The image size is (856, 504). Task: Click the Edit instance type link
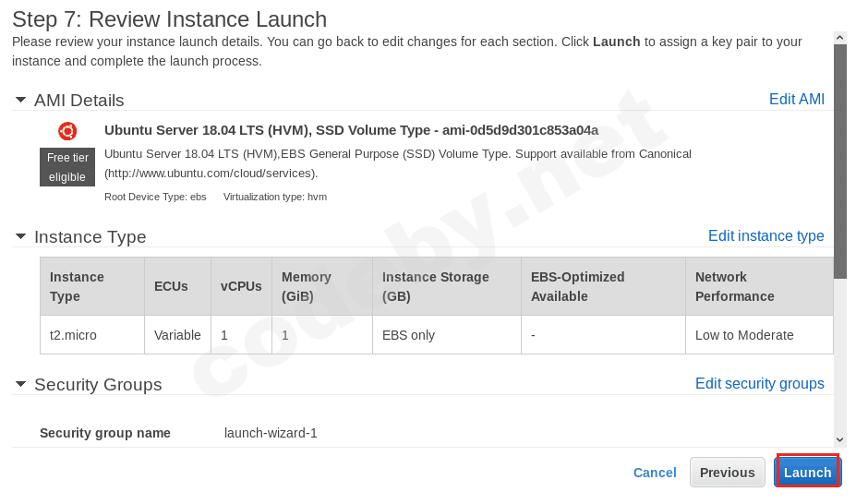tap(766, 235)
